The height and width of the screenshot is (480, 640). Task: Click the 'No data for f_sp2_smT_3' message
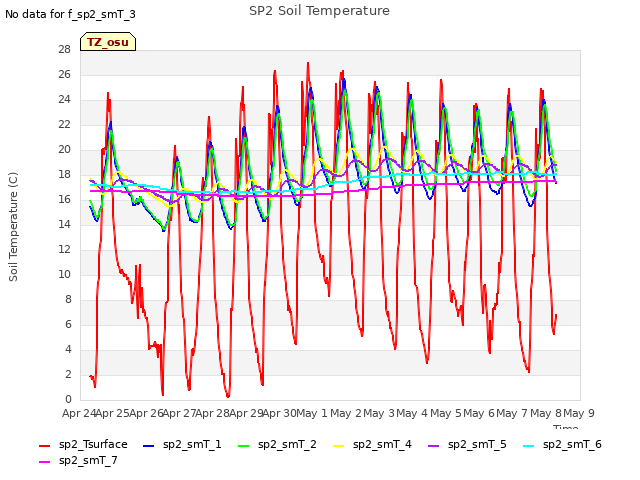point(70,14)
